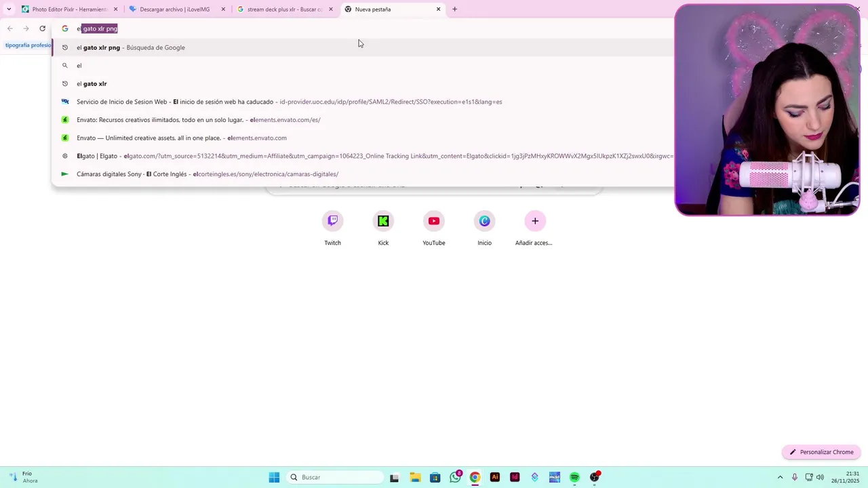
Task: Open the Windows Start menu
Action: point(274,477)
